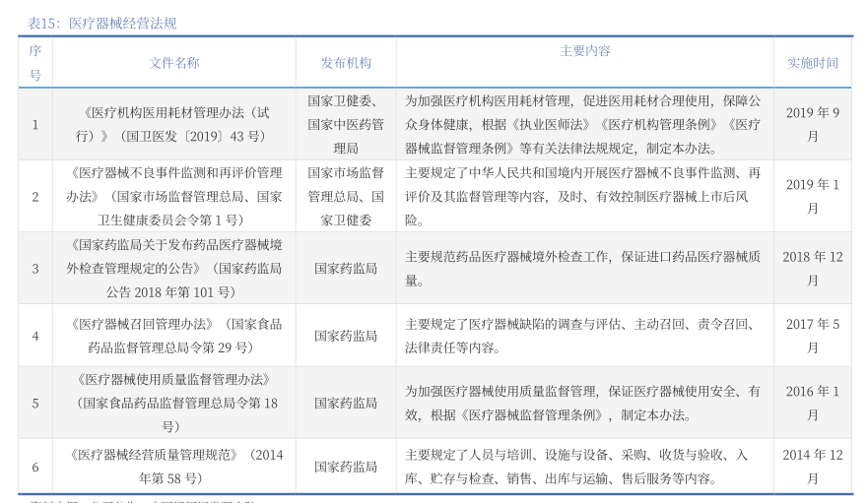The width and height of the screenshot is (868, 503).
Task: Click the 2019 年 9 月 date cell
Action: click(812, 124)
